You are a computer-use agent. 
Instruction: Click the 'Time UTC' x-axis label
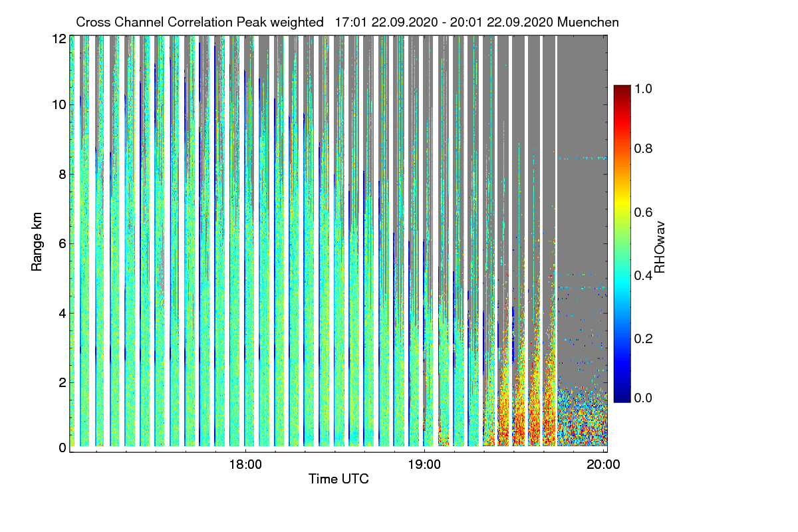coord(338,479)
